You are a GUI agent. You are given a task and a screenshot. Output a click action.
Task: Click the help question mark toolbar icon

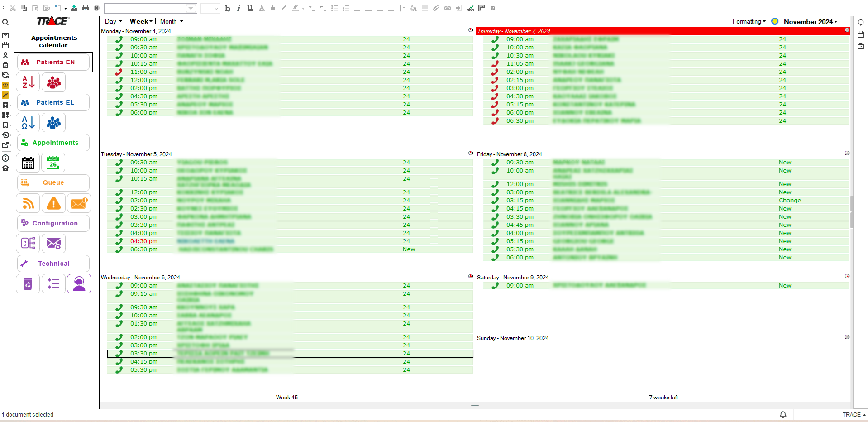coord(493,8)
